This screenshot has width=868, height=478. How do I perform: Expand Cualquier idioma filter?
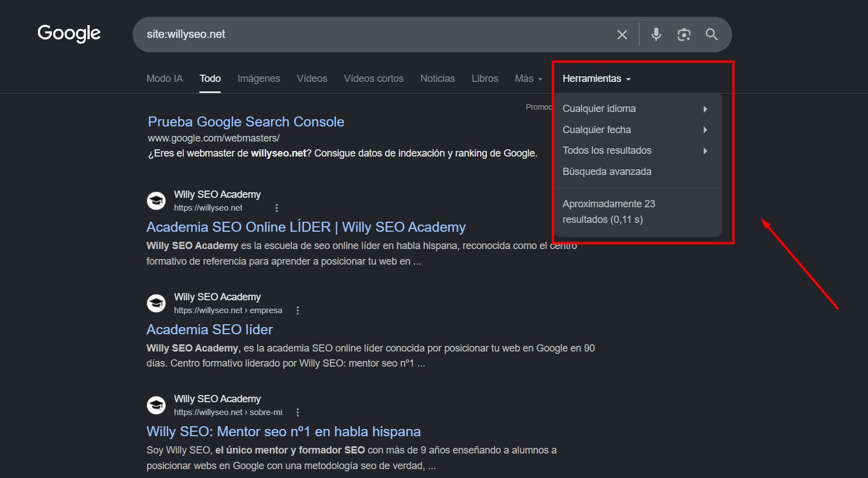(638, 109)
